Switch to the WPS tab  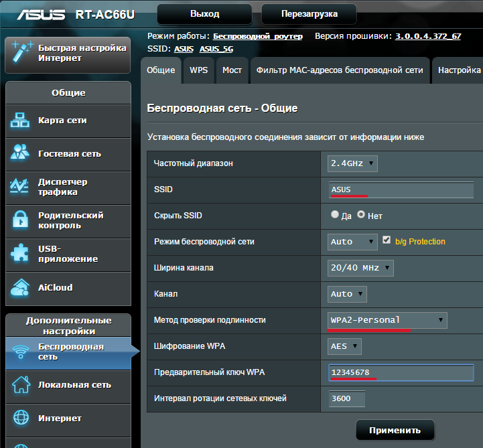[x=199, y=70]
